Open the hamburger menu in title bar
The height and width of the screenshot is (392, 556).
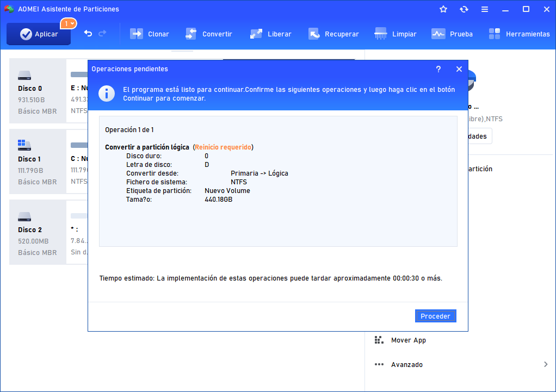pos(485,9)
